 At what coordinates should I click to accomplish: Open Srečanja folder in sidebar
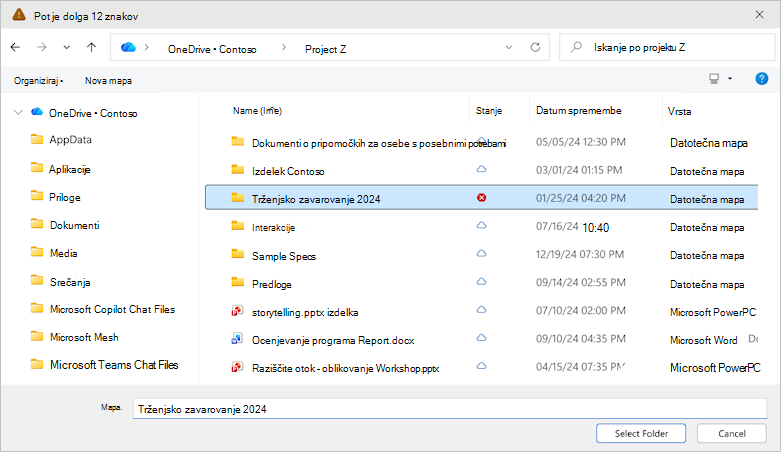tap(70, 282)
